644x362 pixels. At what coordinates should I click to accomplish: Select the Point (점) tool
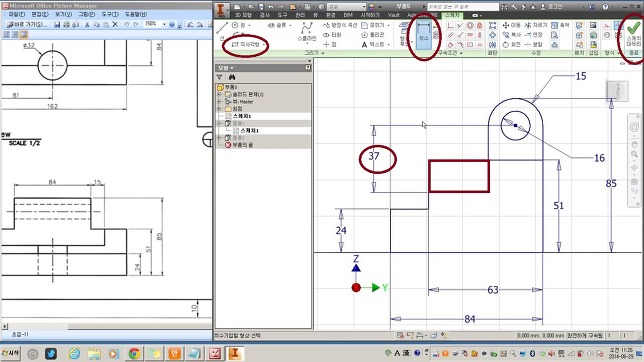click(329, 44)
